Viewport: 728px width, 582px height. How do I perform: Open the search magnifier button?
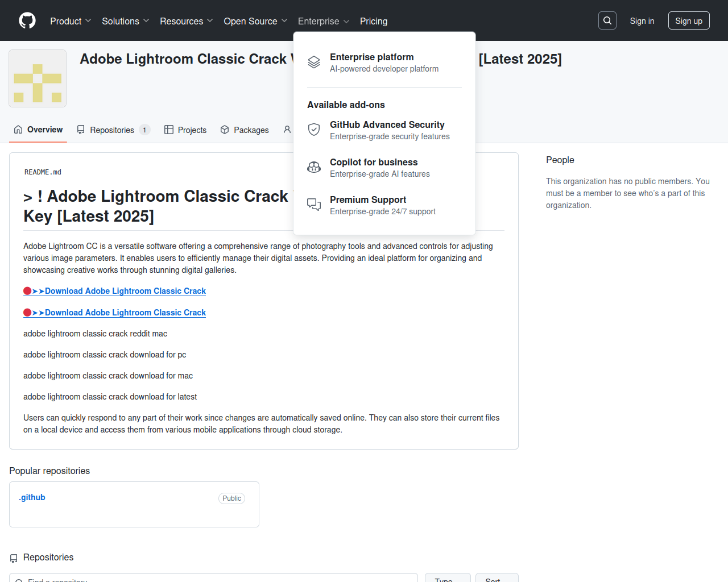pos(607,20)
